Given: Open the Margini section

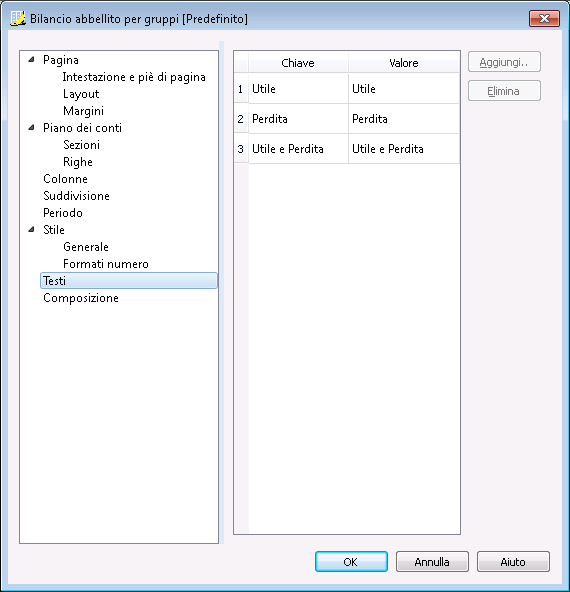Looking at the screenshot, I should [83, 111].
